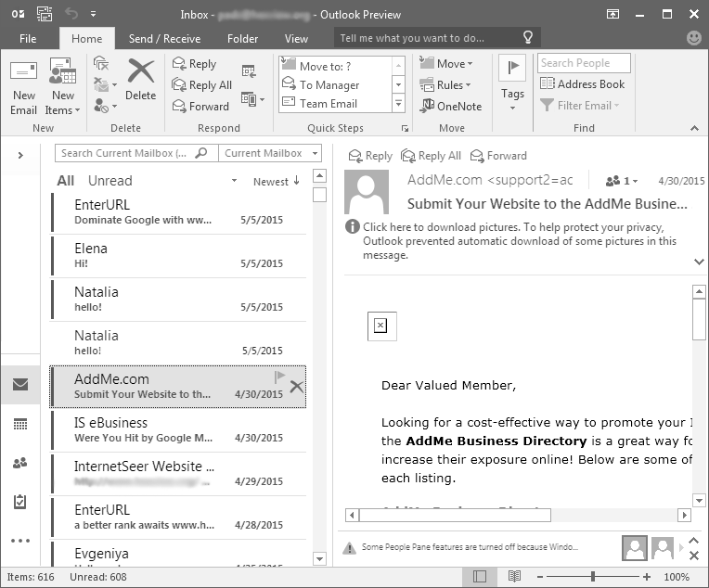Open Ribbon Display Options
The width and height of the screenshot is (709, 588).
tap(612, 14)
